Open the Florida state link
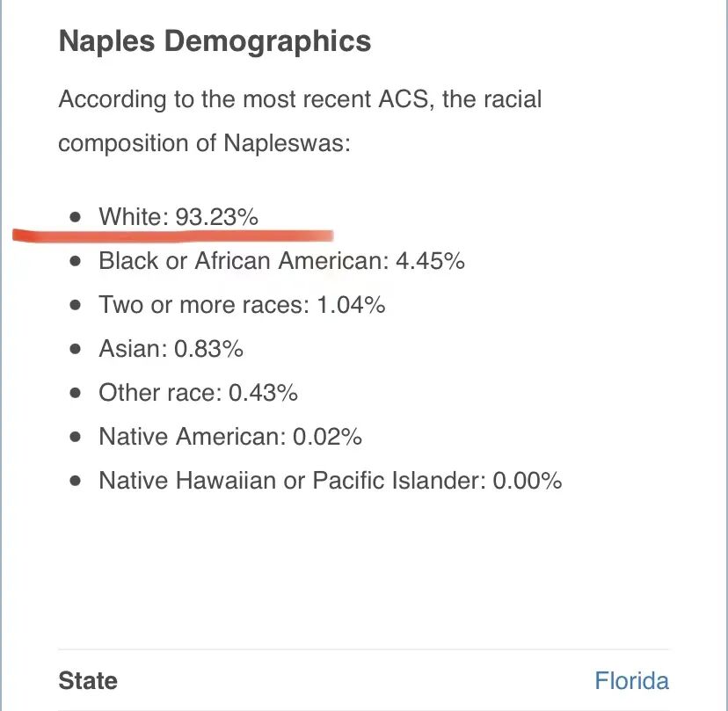Screen dimensions: 728x711 (631, 680)
